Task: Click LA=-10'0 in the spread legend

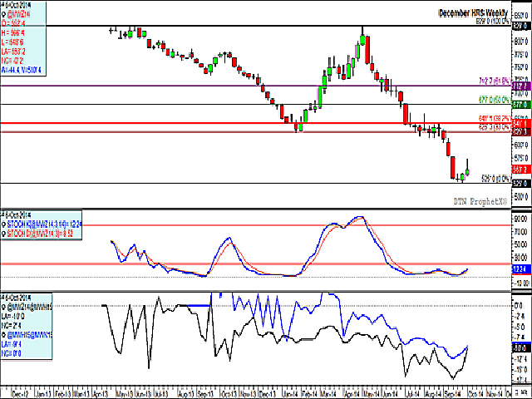Action: [x=13, y=316]
